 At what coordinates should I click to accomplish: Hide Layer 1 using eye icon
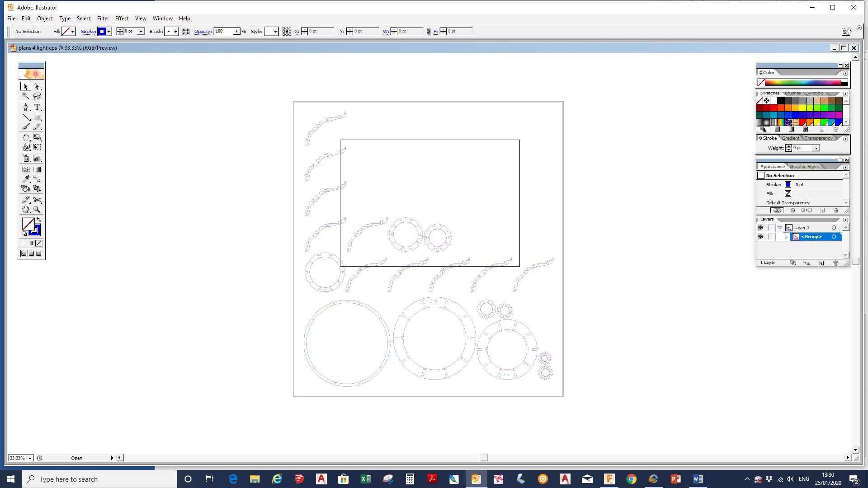760,228
